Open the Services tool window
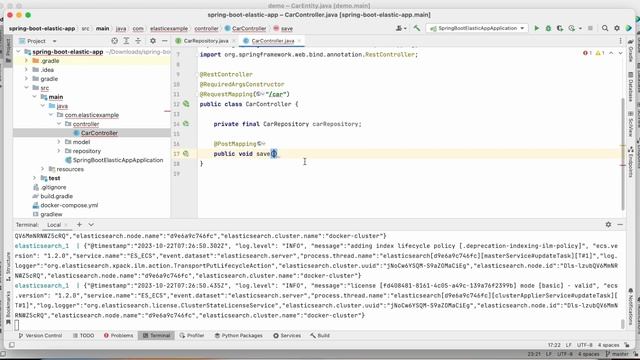Image resolution: width=640 pixels, height=360 pixels. [x=287, y=336]
